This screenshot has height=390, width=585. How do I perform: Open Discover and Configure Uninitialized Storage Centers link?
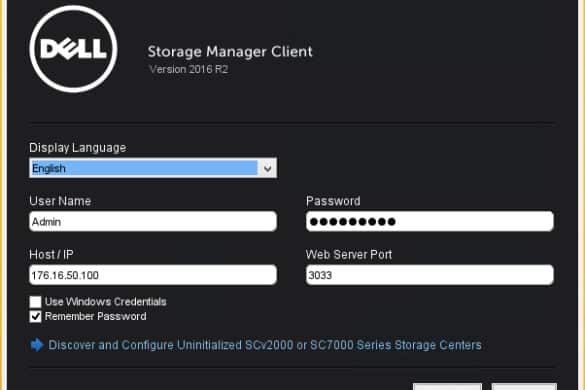[265, 345]
